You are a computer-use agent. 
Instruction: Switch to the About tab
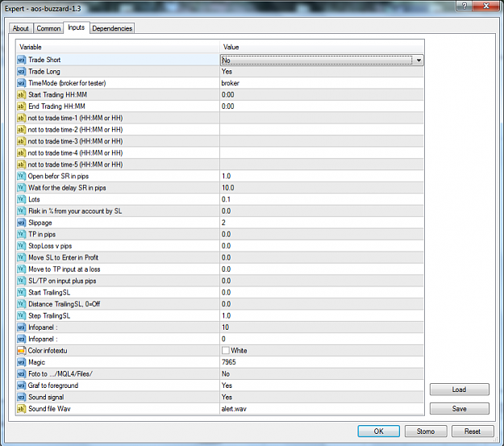[21, 28]
